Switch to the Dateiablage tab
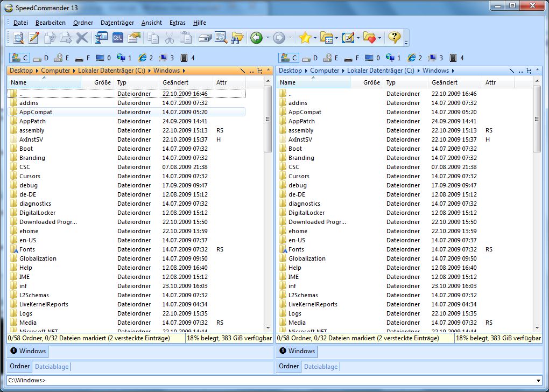 pos(51,367)
